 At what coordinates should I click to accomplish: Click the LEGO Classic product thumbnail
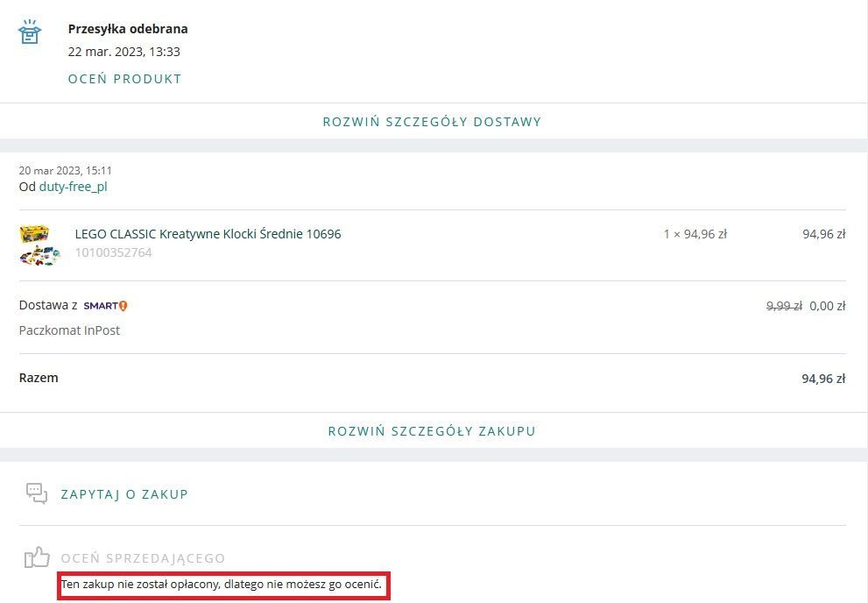tap(40, 245)
